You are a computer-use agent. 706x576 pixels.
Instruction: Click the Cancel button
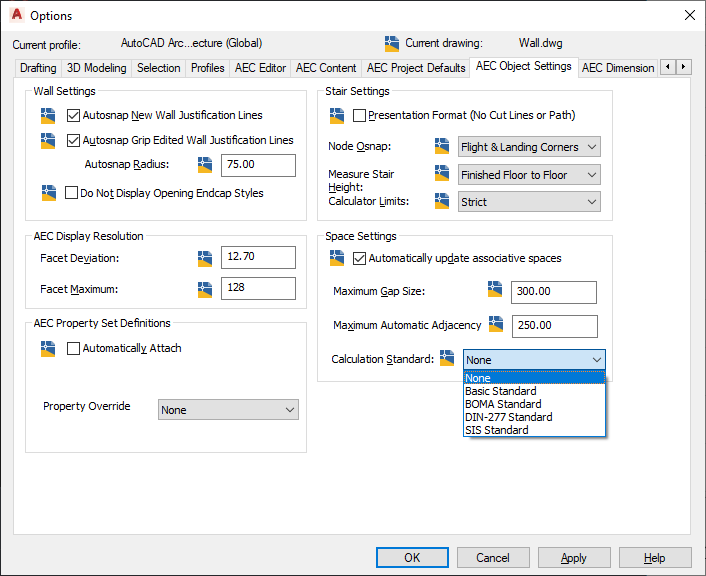[493, 558]
